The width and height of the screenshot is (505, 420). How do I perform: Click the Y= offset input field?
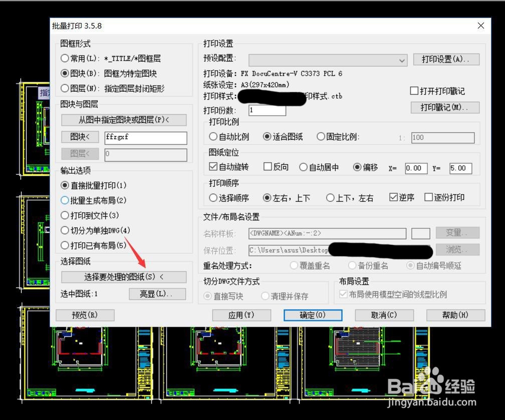point(461,168)
